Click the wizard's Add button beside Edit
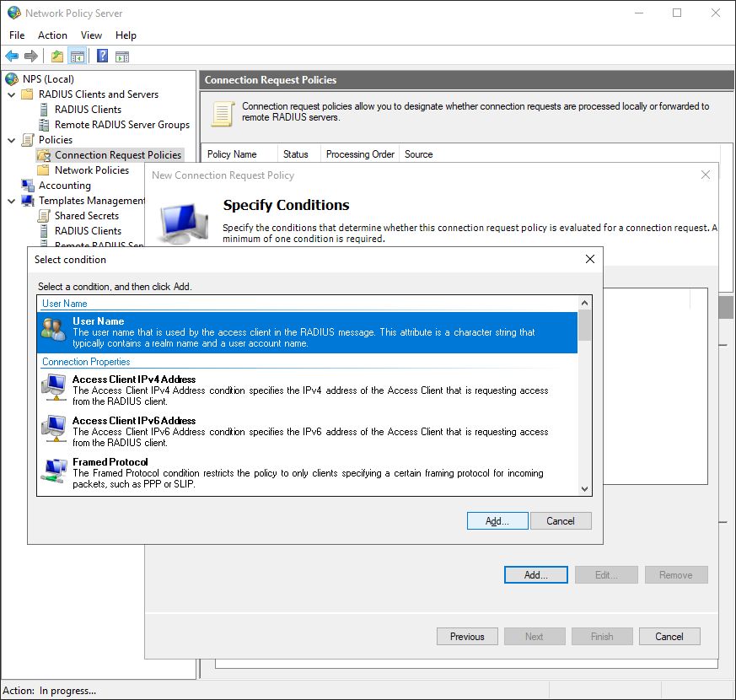736x700 pixels. (x=536, y=574)
